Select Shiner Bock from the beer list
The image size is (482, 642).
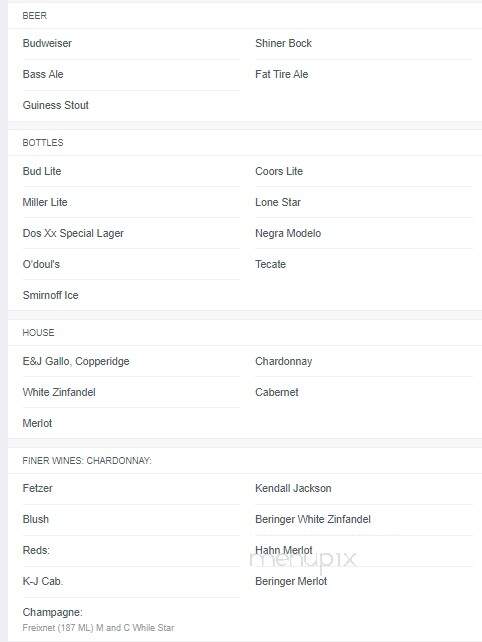(283, 43)
